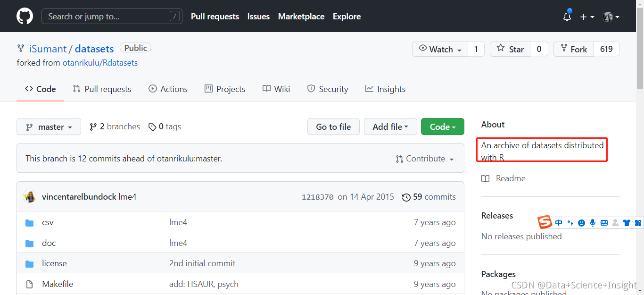Viewport: 644px width, 295px height.
Task: Open the Contribute dropdown
Action: pos(425,159)
